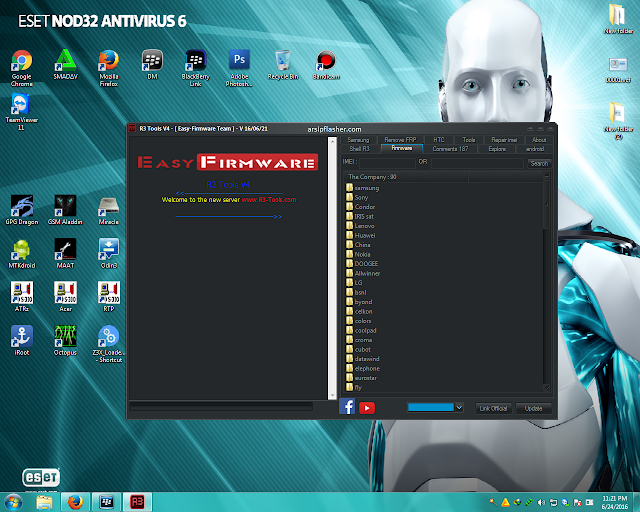Open Adobe Photoshop shortcut
Viewport: 640px width, 512px height.
[239, 68]
